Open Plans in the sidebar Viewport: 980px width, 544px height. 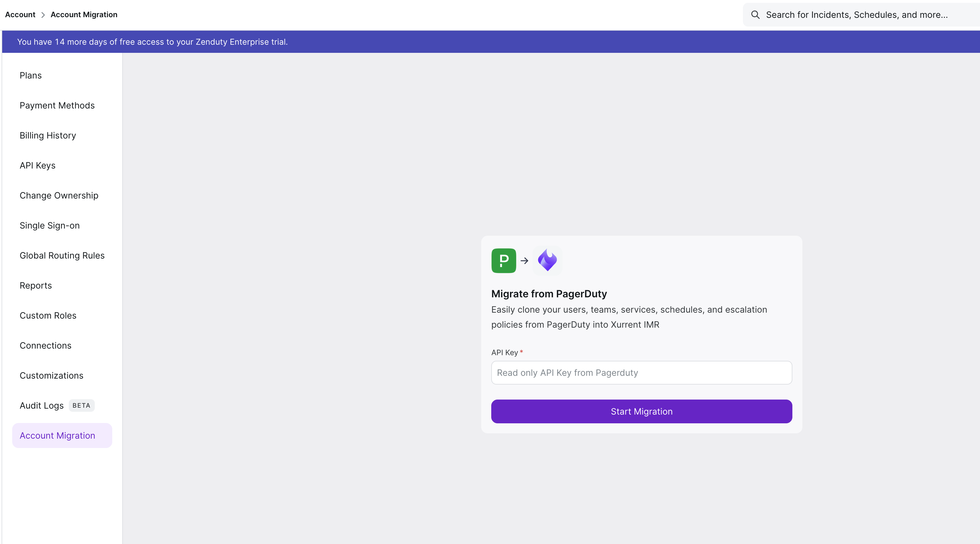[x=31, y=75]
